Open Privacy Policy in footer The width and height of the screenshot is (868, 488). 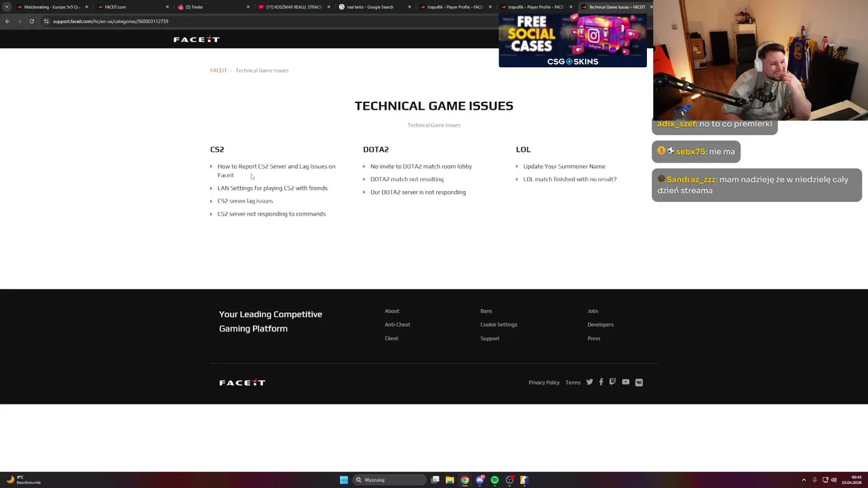(544, 382)
